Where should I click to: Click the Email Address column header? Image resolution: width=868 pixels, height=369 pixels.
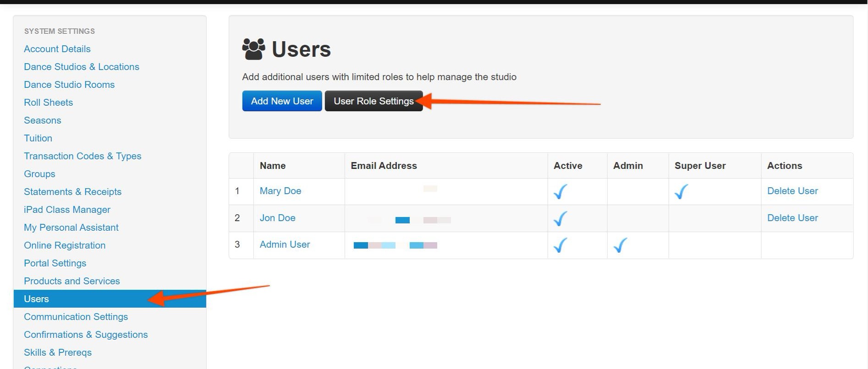pos(384,166)
